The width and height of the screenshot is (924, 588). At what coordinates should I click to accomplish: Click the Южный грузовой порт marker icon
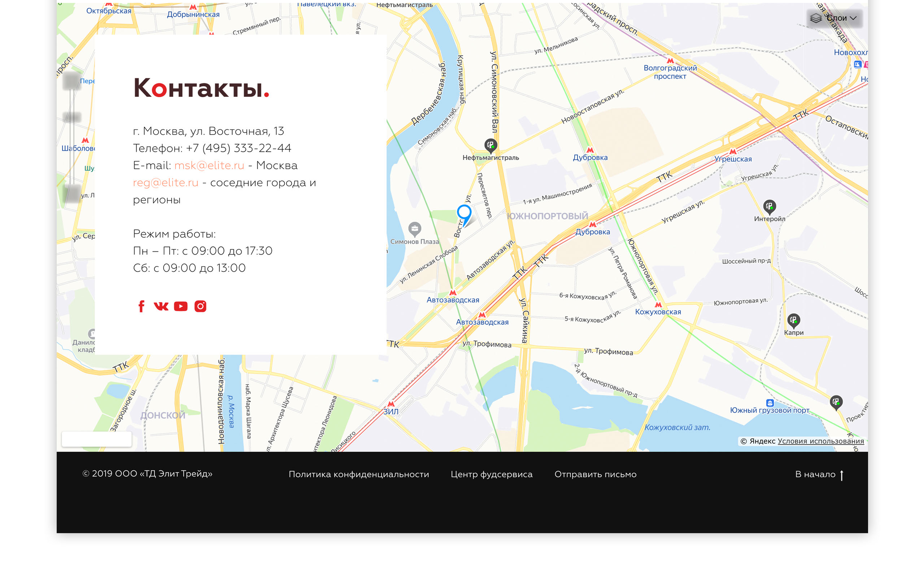point(770,403)
